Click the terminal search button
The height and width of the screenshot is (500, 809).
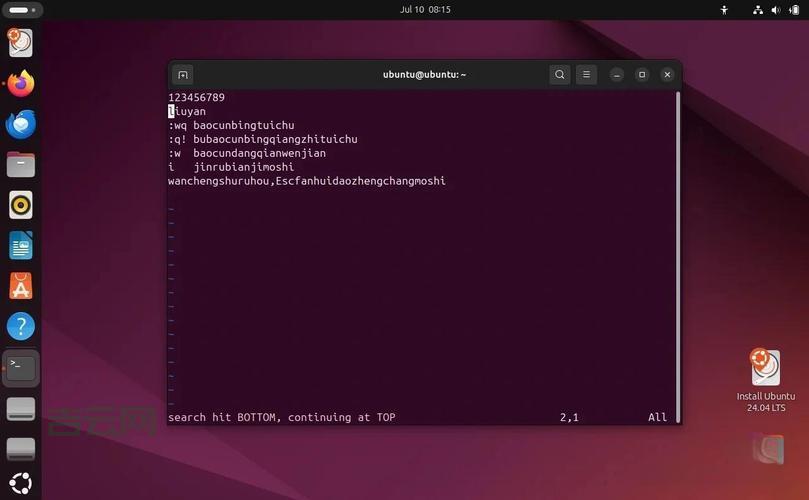pos(560,75)
